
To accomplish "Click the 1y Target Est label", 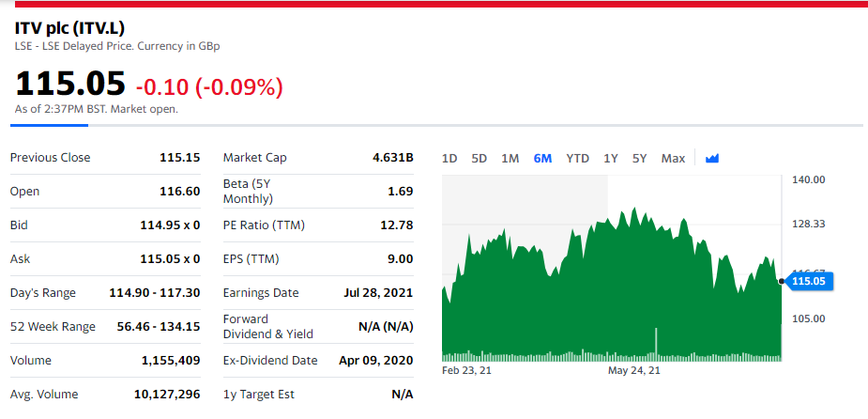I will [x=258, y=394].
